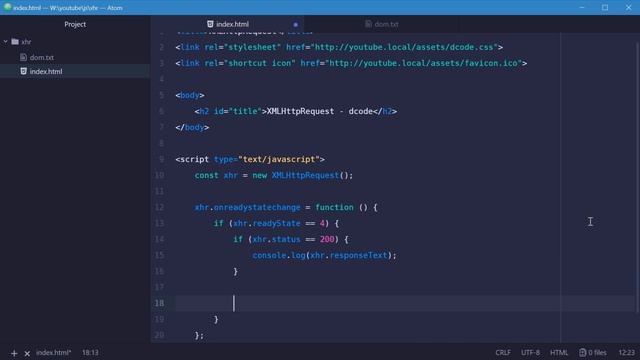Click the opening body tag

(190, 96)
